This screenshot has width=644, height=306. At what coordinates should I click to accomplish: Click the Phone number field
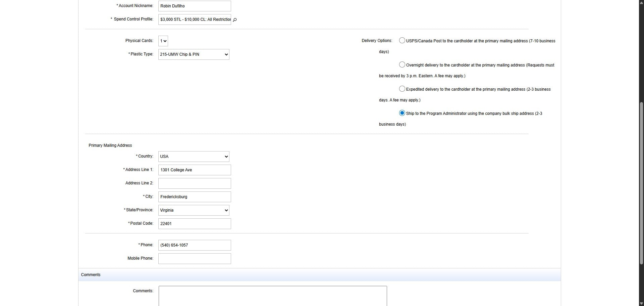coord(194,245)
